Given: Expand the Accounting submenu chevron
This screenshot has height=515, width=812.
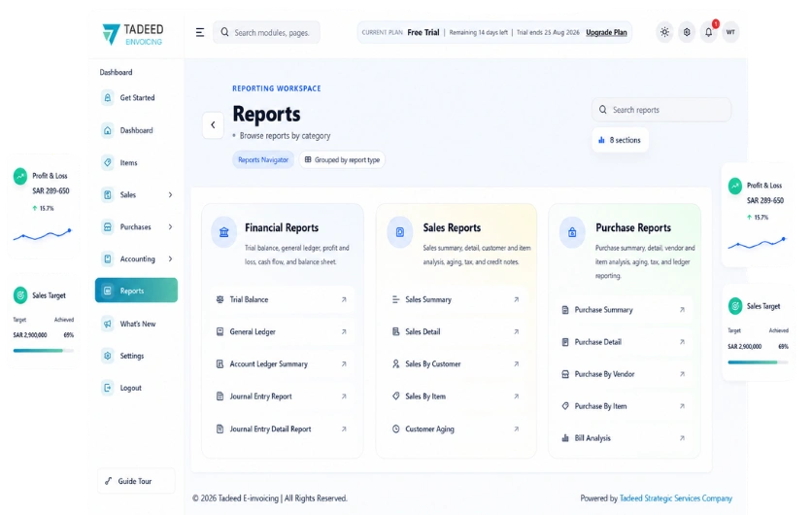Looking at the screenshot, I should click(x=170, y=258).
